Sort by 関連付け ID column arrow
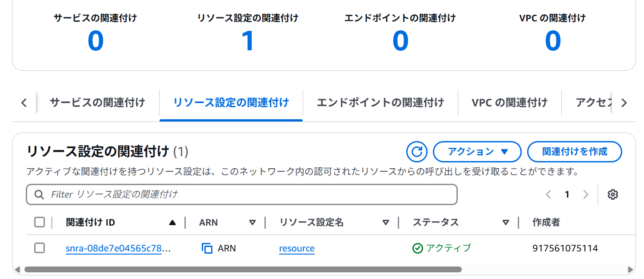Viewport: 644px width, 279px height. 172,222
